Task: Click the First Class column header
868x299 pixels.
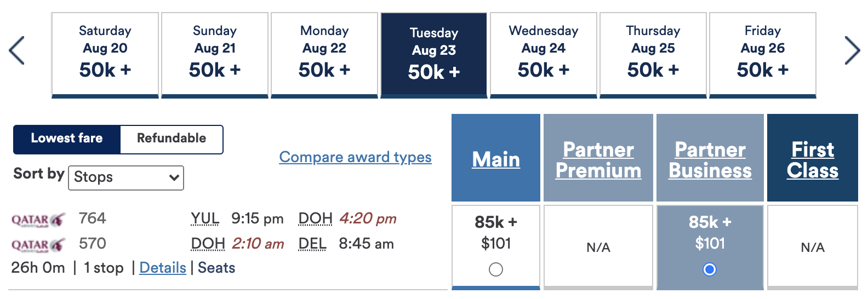Action: point(813,159)
